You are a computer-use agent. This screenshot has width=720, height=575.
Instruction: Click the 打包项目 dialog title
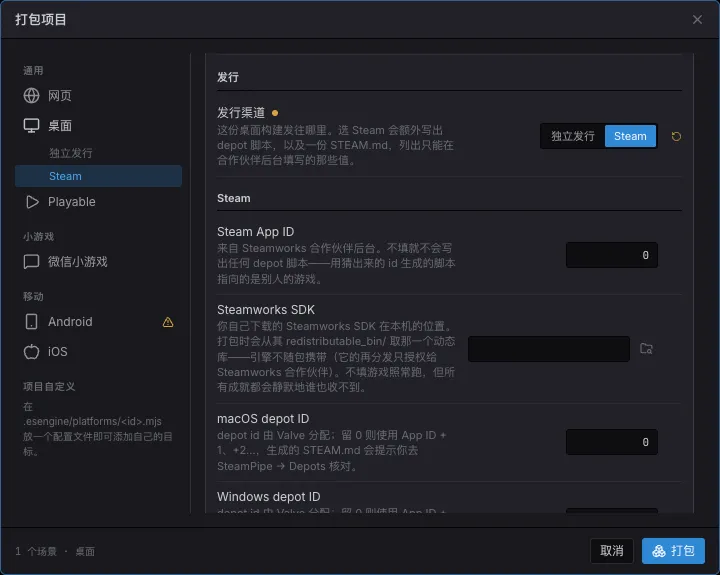(x=41, y=19)
